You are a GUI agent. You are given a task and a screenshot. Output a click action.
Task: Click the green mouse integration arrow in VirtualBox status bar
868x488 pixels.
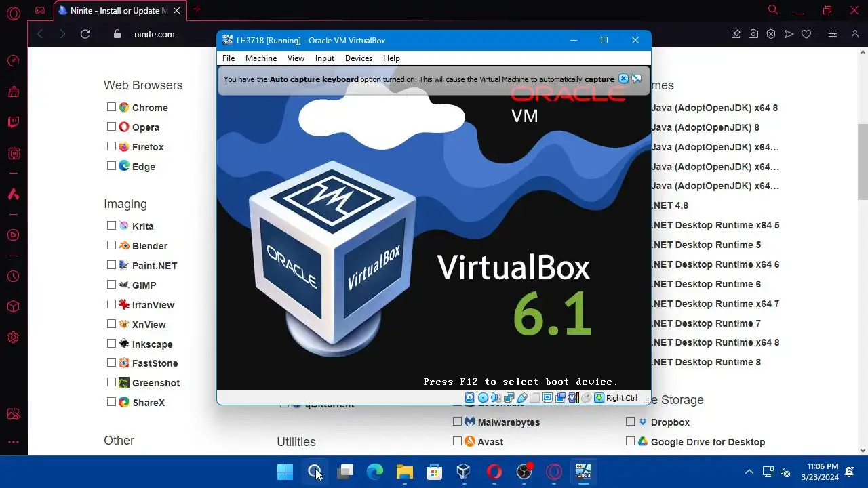599,398
